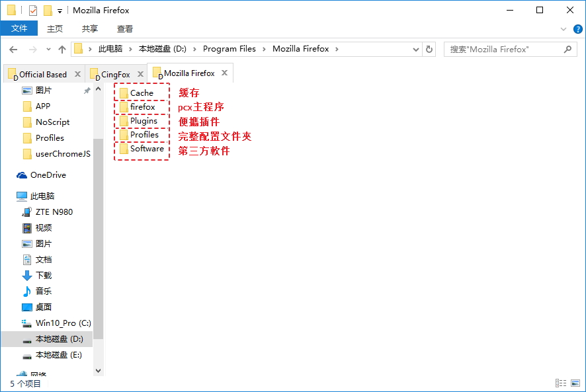Viewport: 586px width, 392px height.
Task: Click the properties icon in title bar
Action: pyautogui.click(x=33, y=11)
